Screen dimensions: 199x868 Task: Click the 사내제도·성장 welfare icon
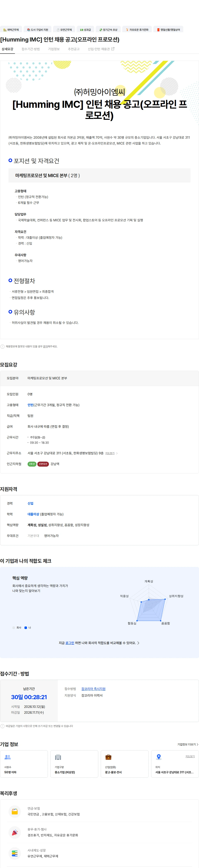click(x=15, y=853)
